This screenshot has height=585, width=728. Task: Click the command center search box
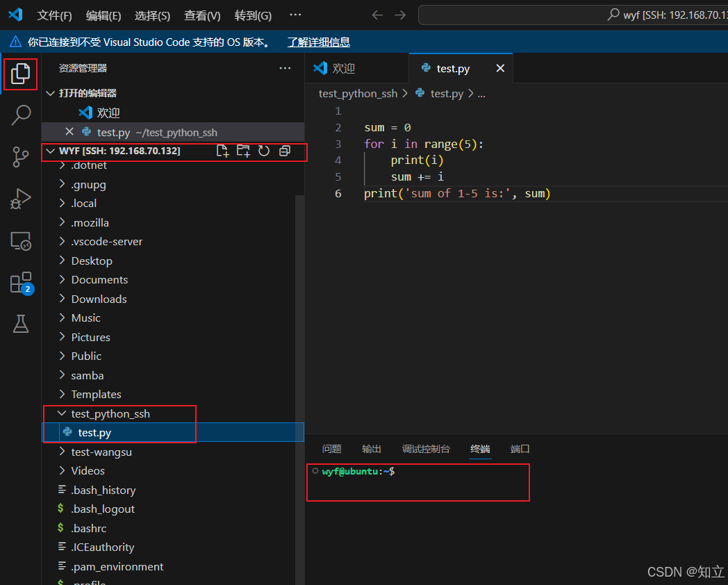click(x=573, y=15)
